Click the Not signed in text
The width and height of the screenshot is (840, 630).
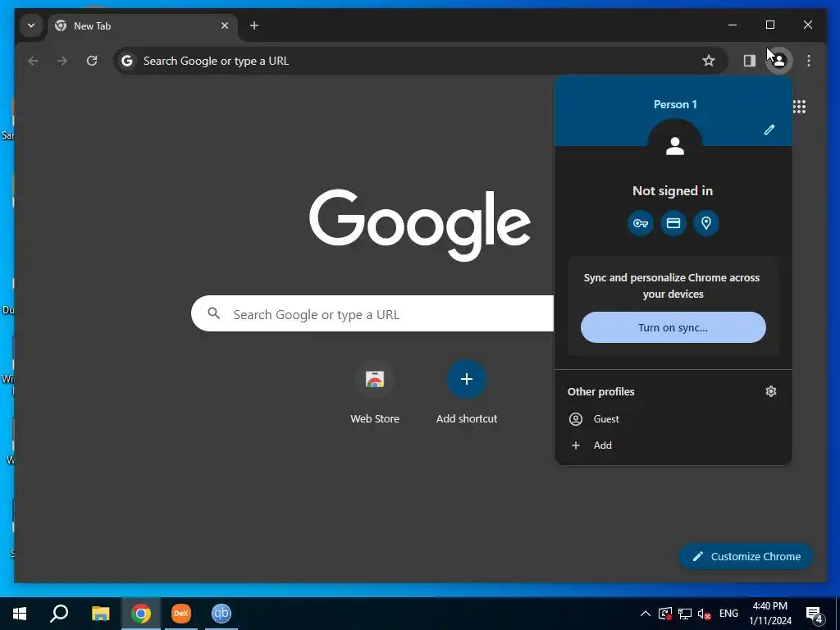[x=673, y=190]
